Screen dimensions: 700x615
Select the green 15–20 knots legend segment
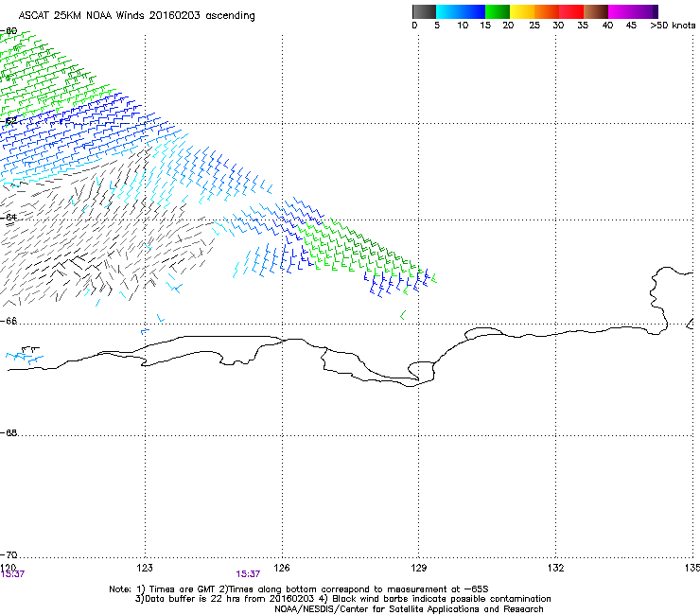498,11
